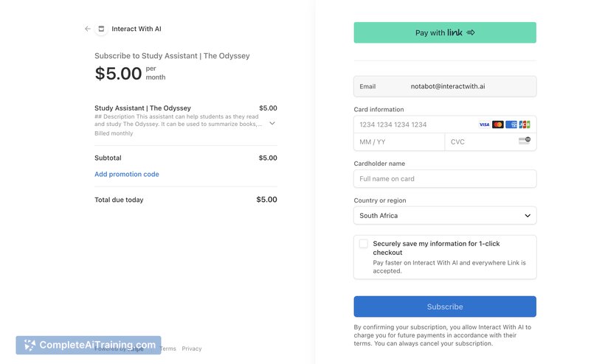The image size is (605, 364).
Task: Click the Interact With AI store icon
Action: tap(101, 29)
